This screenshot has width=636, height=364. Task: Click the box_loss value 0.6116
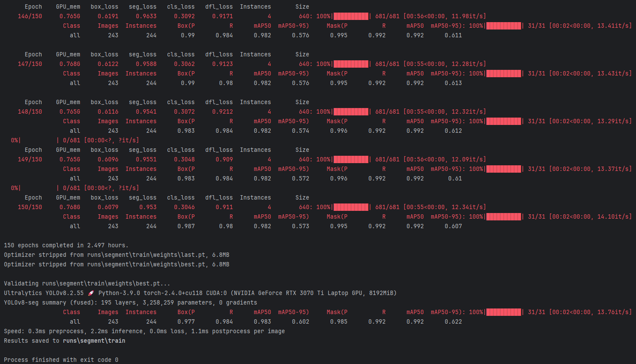(x=108, y=111)
